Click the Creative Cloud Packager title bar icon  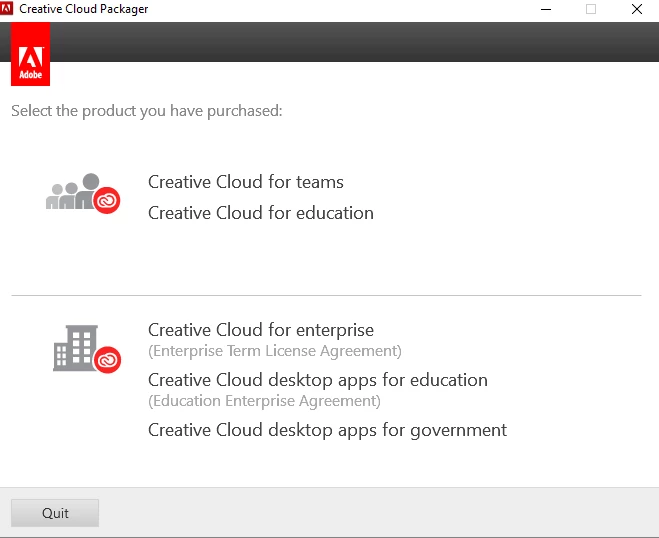tap(6, 8)
